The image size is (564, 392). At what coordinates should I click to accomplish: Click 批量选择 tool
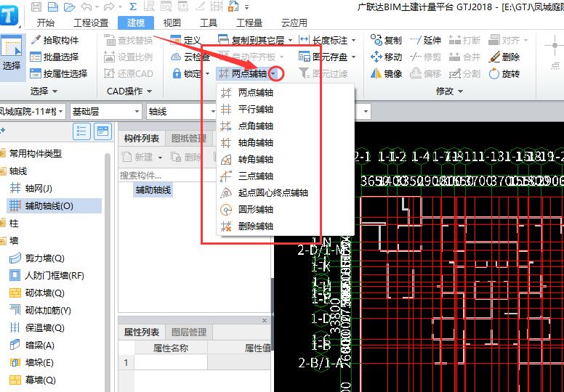[55, 57]
